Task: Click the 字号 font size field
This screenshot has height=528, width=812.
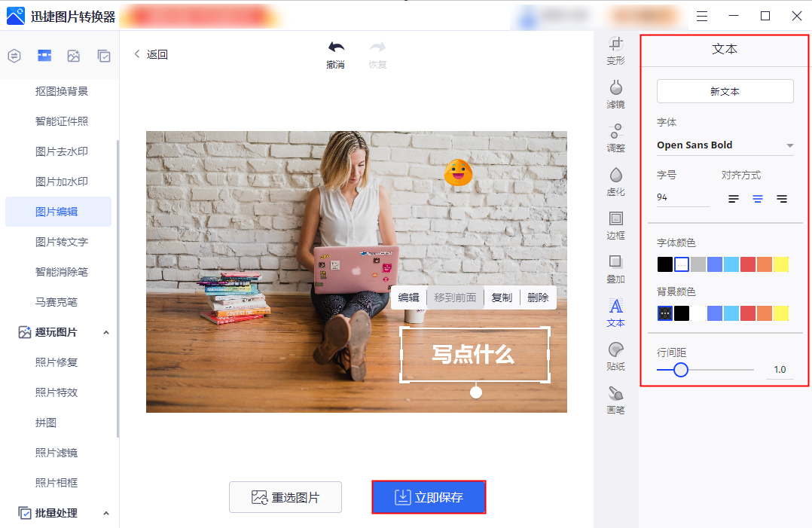Action: [682, 197]
